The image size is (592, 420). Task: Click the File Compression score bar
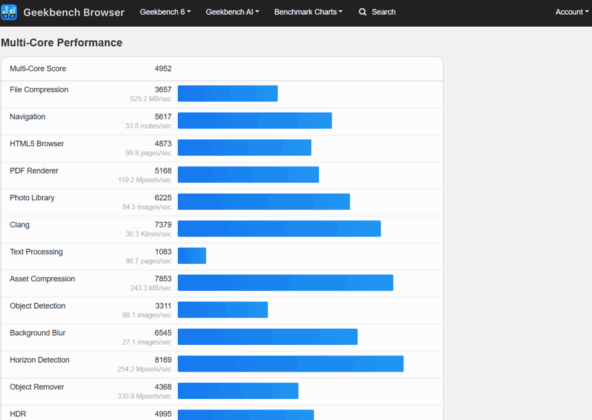coord(228,93)
